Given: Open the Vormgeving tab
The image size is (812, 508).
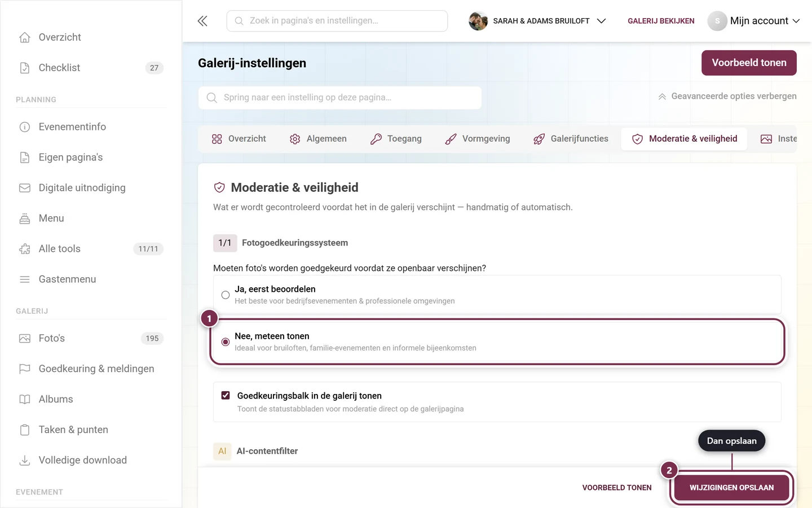Looking at the screenshot, I should [x=478, y=139].
